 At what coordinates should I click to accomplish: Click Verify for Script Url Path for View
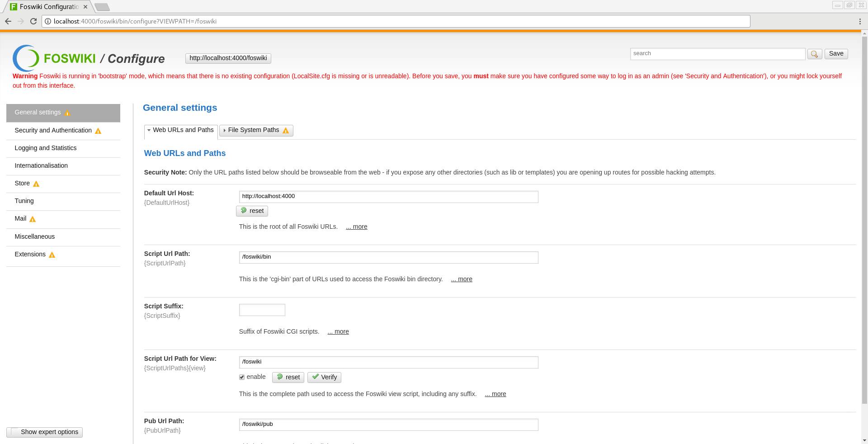pyautogui.click(x=324, y=378)
